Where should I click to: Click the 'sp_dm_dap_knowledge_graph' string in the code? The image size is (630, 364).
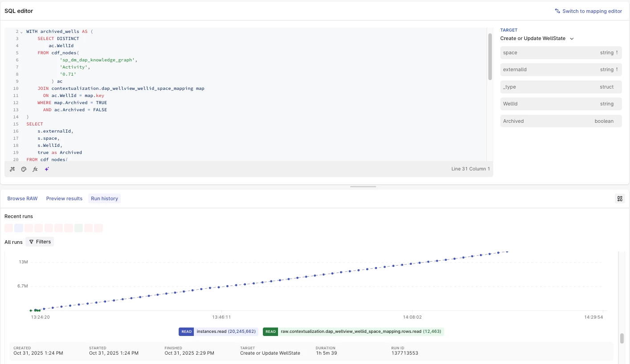pyautogui.click(x=97, y=60)
